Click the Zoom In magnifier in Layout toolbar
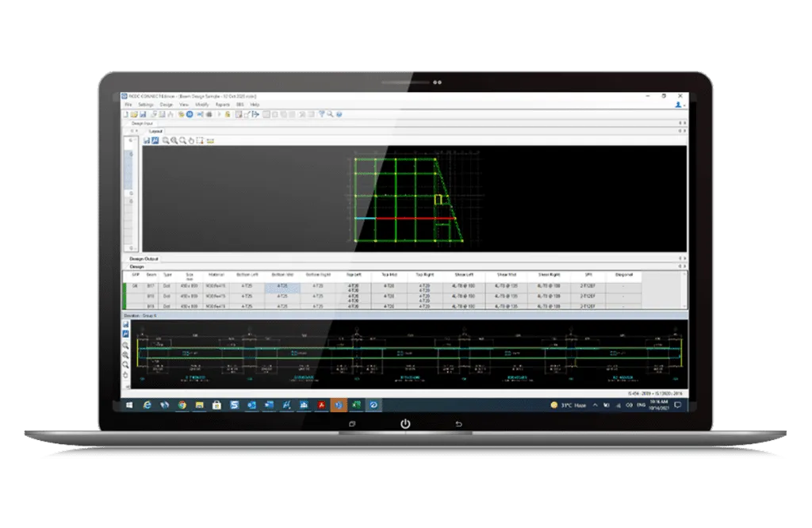 coord(174,140)
